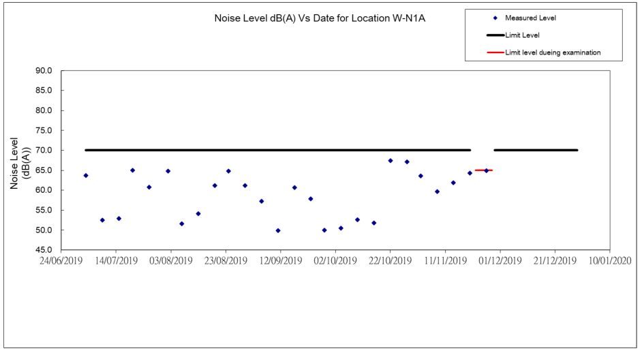The image size is (644, 353).
Task: Click the last data point on red line
Action: pyautogui.click(x=487, y=170)
